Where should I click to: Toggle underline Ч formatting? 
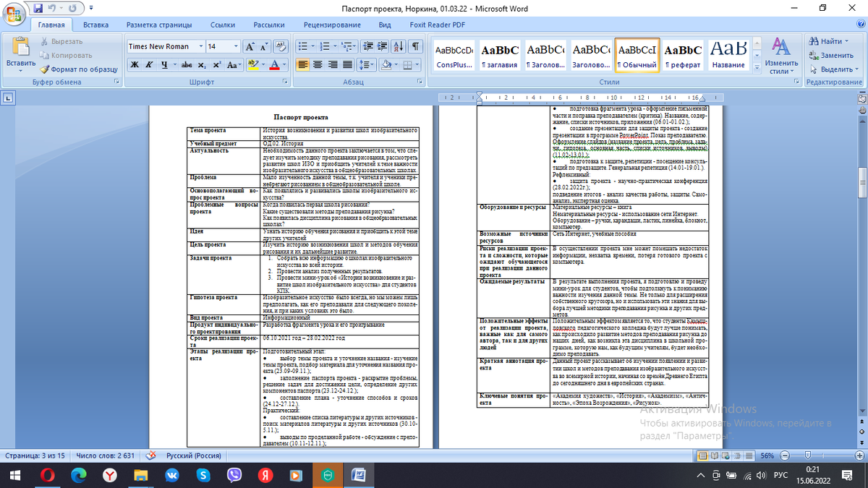[x=165, y=64]
